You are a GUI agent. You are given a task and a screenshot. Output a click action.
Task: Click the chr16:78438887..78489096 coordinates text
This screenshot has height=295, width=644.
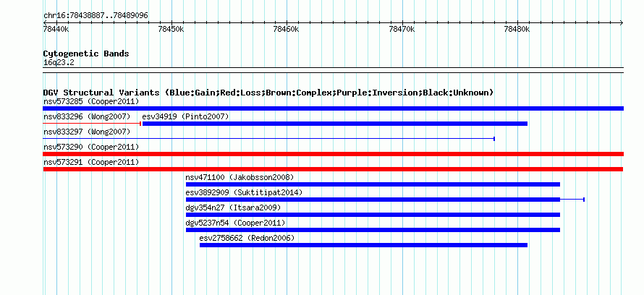click(96, 16)
